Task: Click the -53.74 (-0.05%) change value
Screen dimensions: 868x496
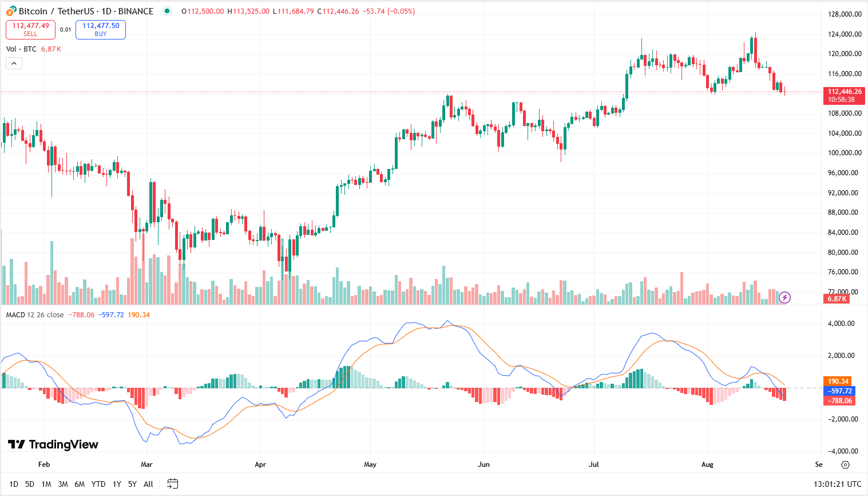Action: [x=389, y=11]
